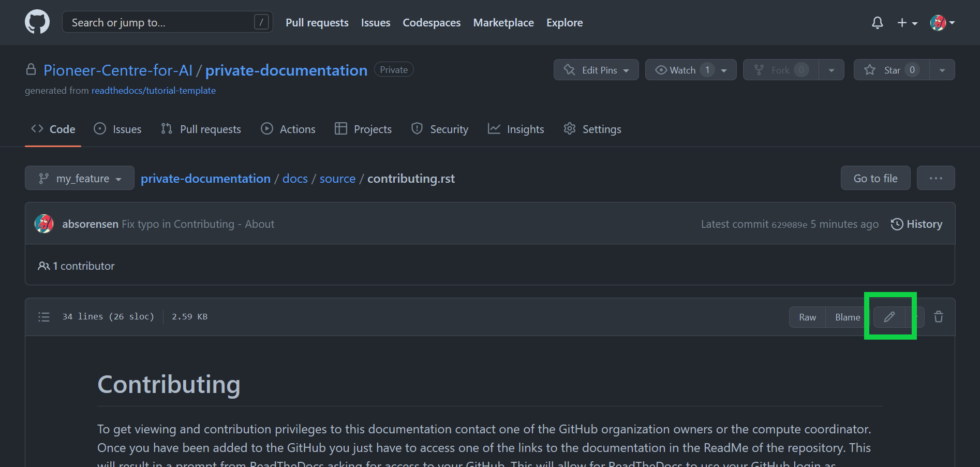Go to Marketplace
The width and height of the screenshot is (980, 467).
coord(503,23)
